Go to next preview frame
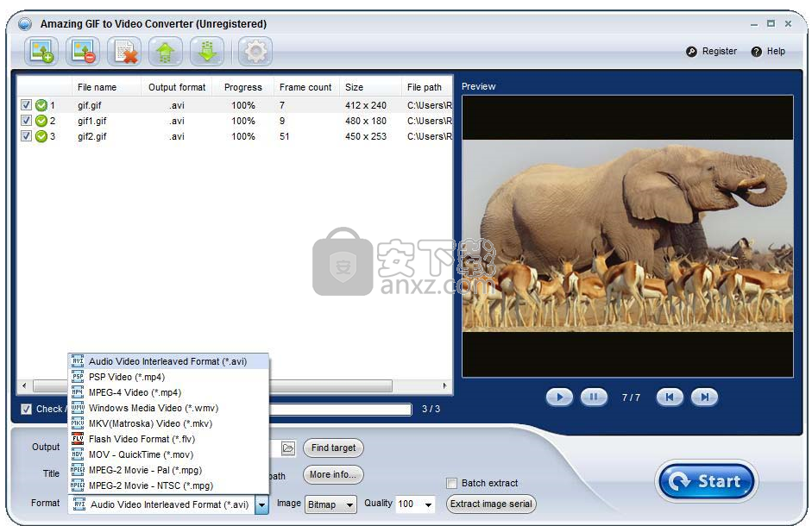This screenshot has width=812, height=526. point(704,398)
